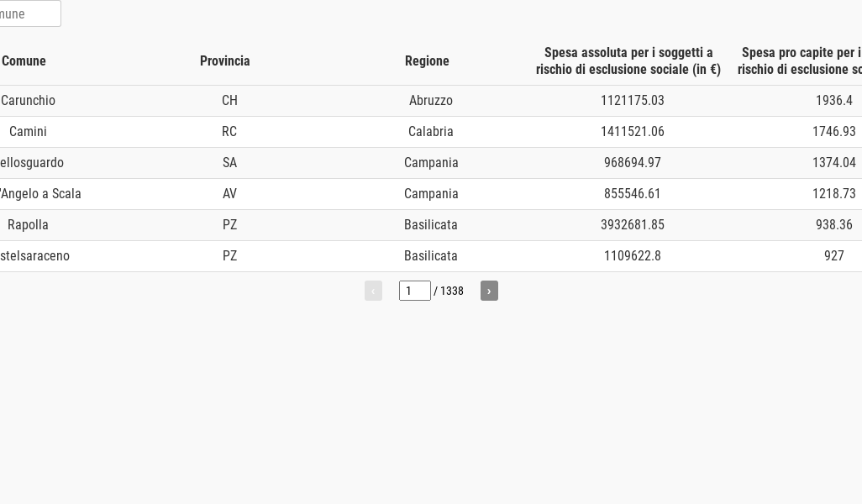
Task: Click the RC province cell
Action: click(x=229, y=132)
